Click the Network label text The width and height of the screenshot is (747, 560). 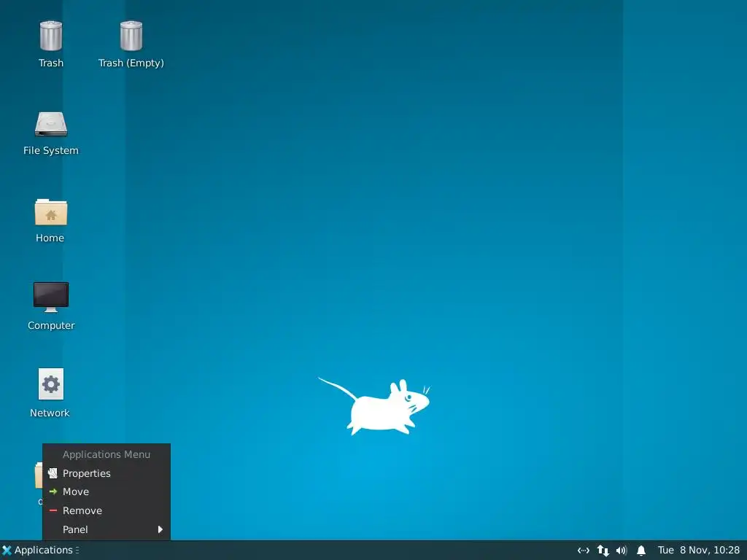coord(50,413)
